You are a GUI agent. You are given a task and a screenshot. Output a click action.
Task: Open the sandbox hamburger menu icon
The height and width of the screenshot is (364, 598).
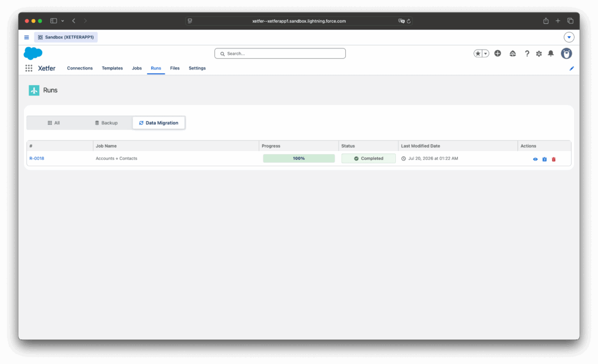coord(27,37)
